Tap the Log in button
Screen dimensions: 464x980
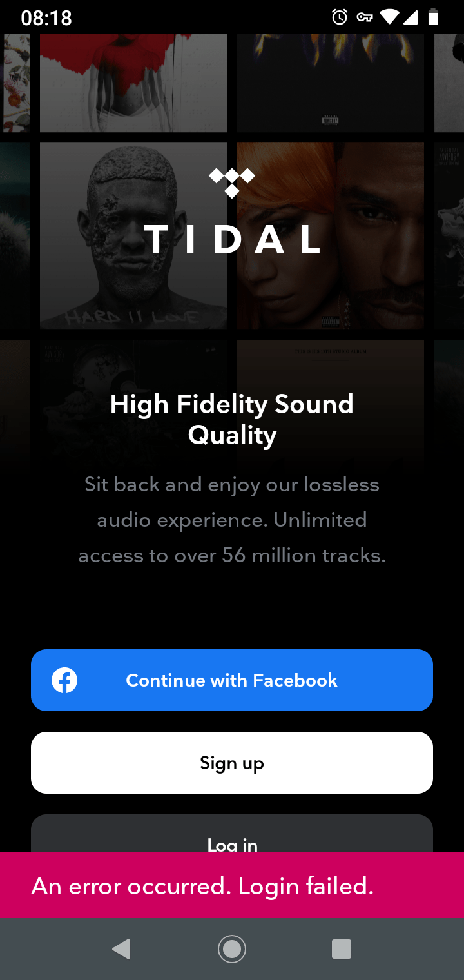[232, 834]
